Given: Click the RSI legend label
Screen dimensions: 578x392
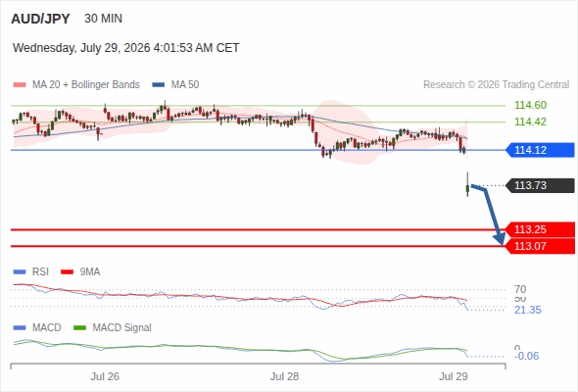Looking at the screenshot, I should 40,272.
